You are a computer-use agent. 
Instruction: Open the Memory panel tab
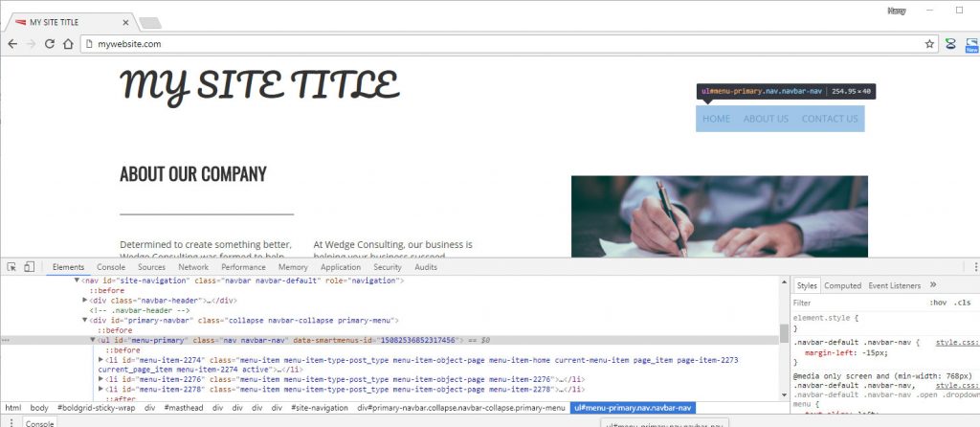(293, 267)
